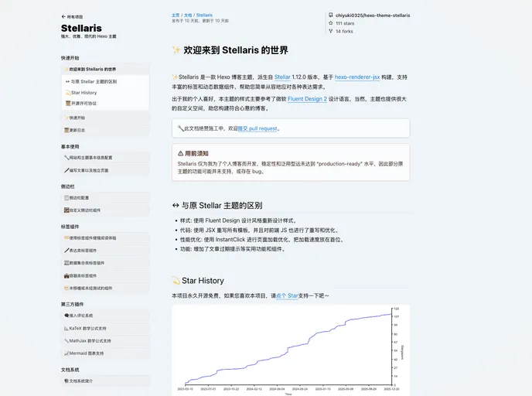Image resolution: width=532 pixels, height=396 pixels.
Task: Open the KaTeX 数学公式支持 page
Action: 90,328
